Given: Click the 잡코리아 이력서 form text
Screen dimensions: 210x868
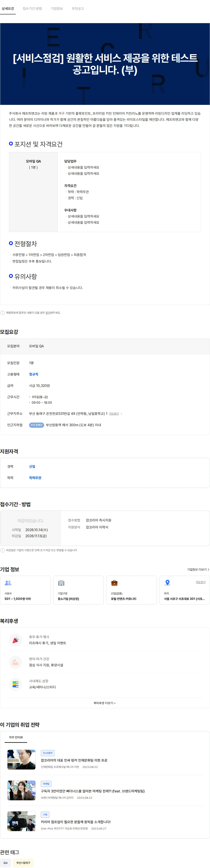Looking at the screenshot, I should pyautogui.click(x=97, y=527).
